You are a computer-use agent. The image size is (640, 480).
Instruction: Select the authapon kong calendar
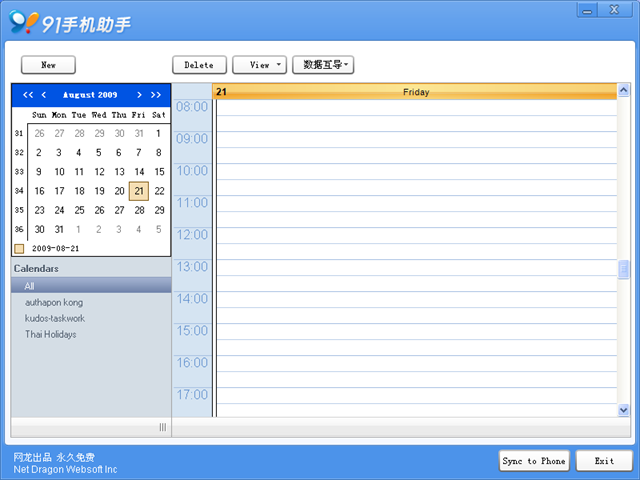tap(54, 302)
